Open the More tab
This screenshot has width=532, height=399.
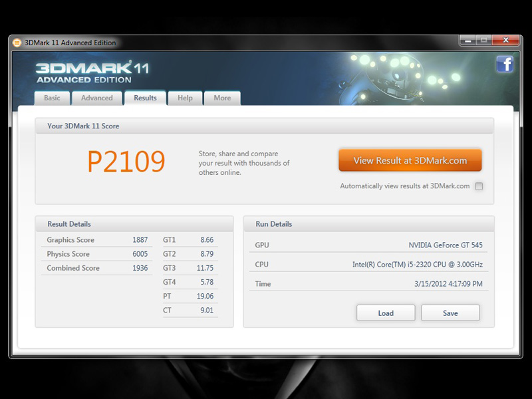[x=222, y=98]
